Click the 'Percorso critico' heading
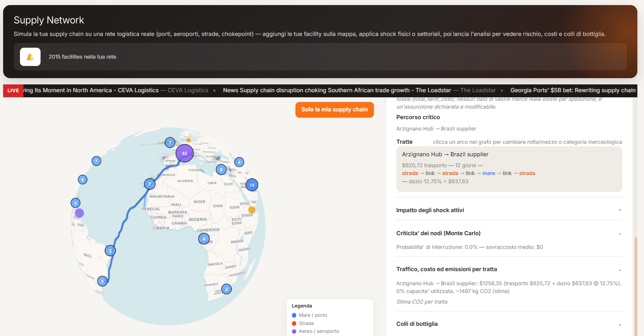 [x=418, y=117]
